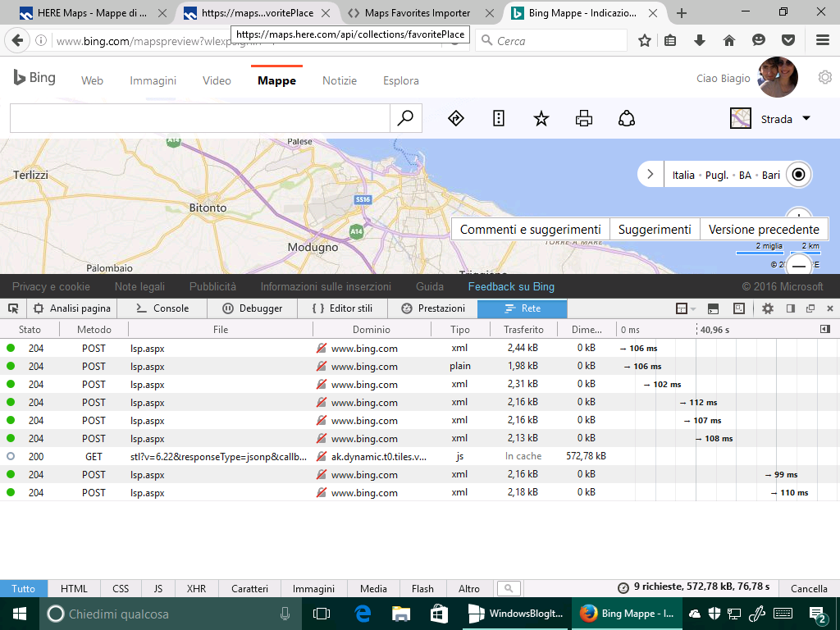Screen dimensions: 840x630
Task: Filter network requests by CSS
Action: 121,588
